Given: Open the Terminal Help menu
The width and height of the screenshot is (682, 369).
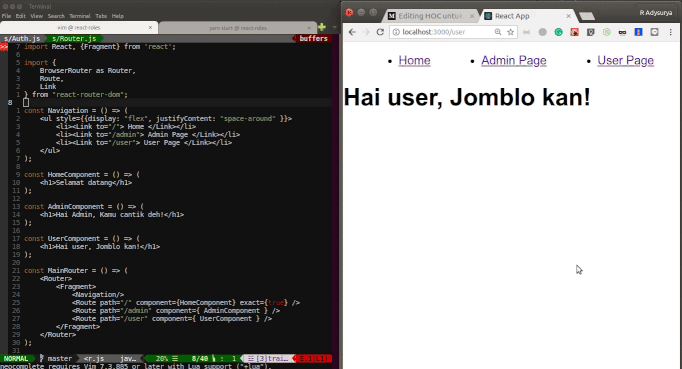Looking at the screenshot, I should [117, 16].
